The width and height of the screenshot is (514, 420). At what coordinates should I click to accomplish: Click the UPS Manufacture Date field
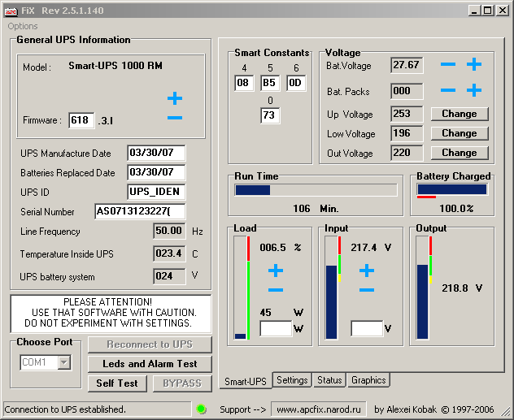156,153
